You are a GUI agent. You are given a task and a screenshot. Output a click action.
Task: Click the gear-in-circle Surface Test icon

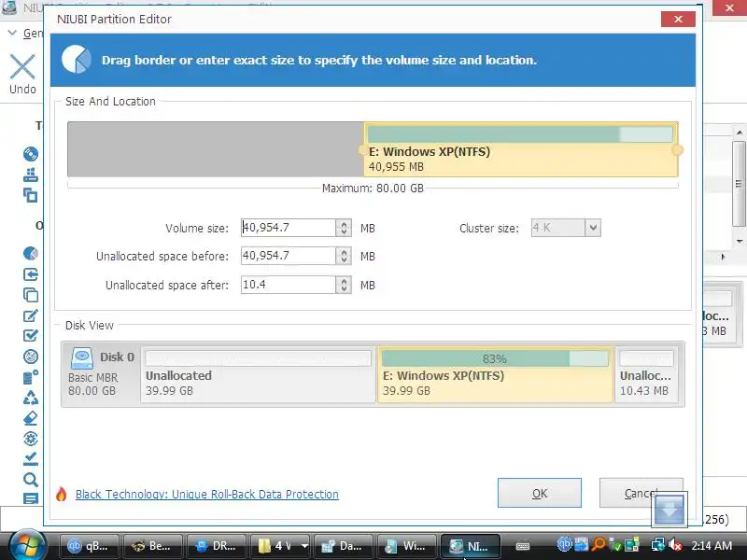[x=31, y=439]
